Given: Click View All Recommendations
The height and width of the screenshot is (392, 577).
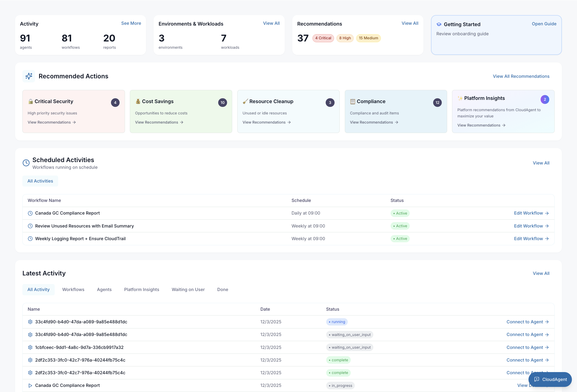Looking at the screenshot, I should click(x=521, y=76).
